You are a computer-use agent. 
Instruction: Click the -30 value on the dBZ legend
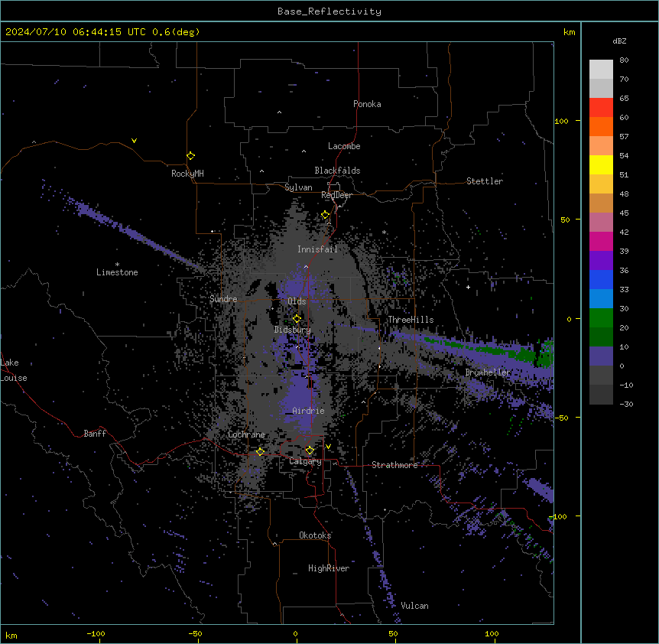(626, 404)
